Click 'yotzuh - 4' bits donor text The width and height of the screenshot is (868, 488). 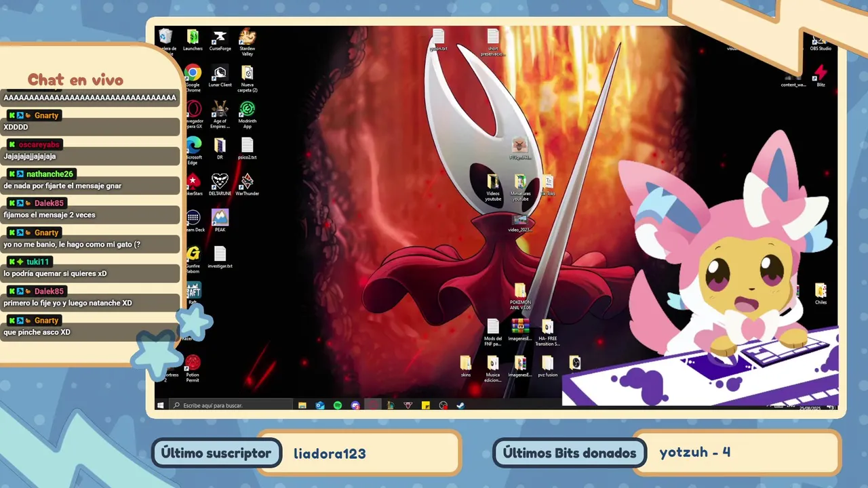pyautogui.click(x=695, y=452)
